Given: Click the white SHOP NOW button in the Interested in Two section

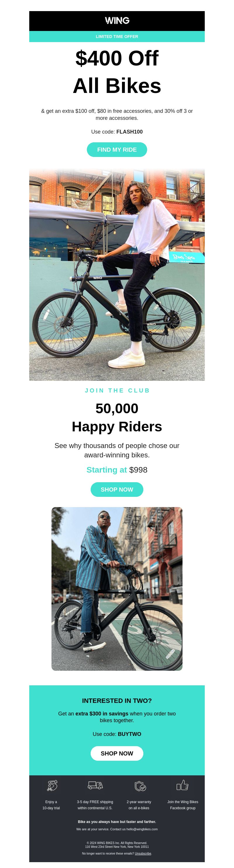Looking at the screenshot, I should [x=117, y=753].
